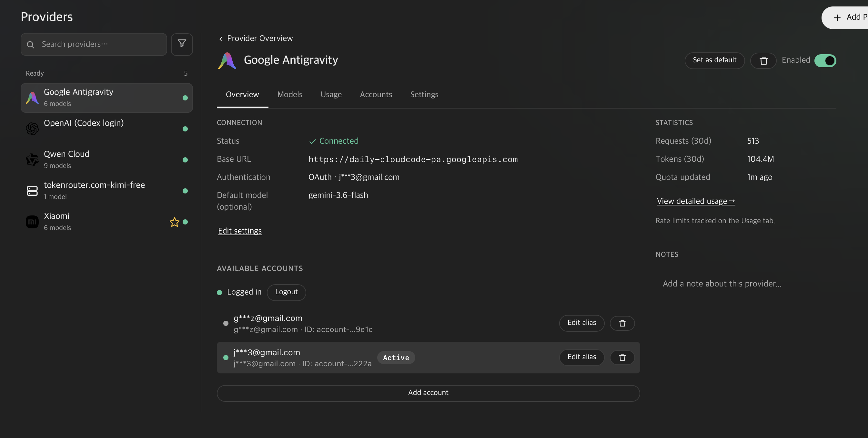The image size is (868, 438).
Task: Click Set as default button
Action: click(715, 61)
